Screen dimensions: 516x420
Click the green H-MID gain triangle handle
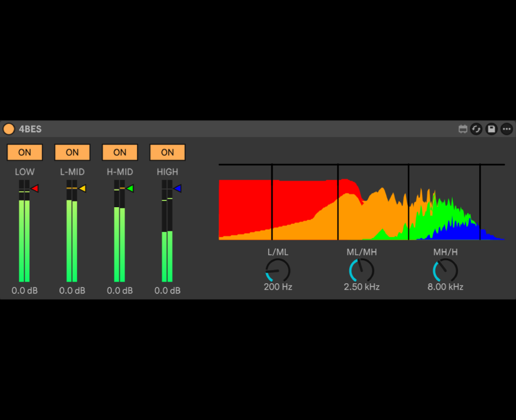pyautogui.click(x=130, y=189)
